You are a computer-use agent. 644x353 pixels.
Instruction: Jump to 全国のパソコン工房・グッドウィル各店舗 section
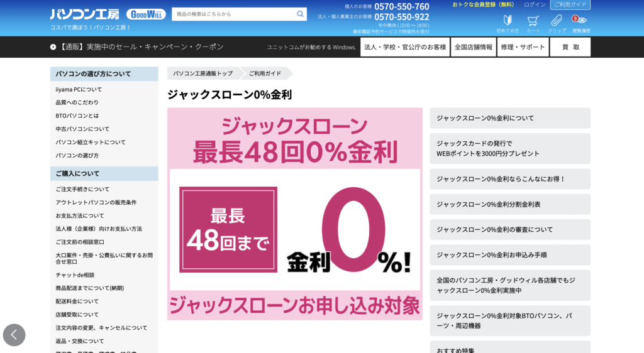510,285
